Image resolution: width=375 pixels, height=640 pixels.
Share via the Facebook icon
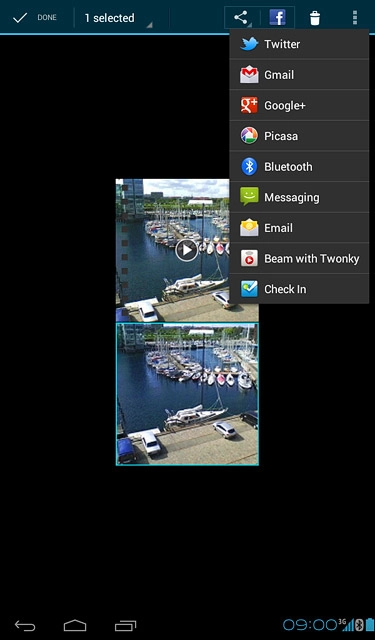pos(277,18)
